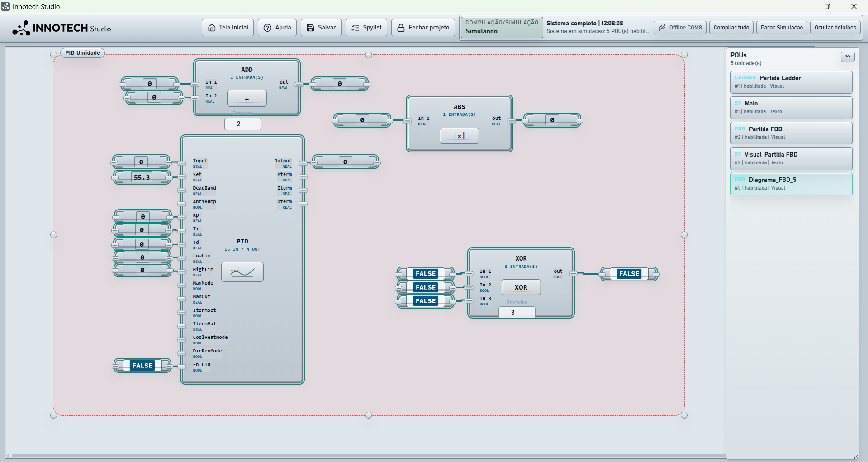This screenshot has height=462, width=868.
Task: Click the ADD In 1 value node
Action: (x=149, y=84)
